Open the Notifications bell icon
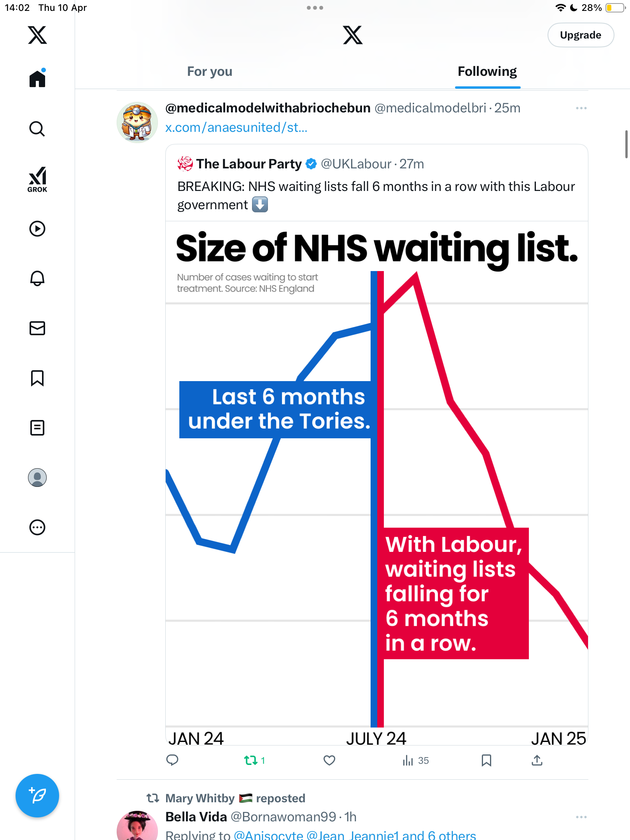The image size is (630, 840). [37, 278]
